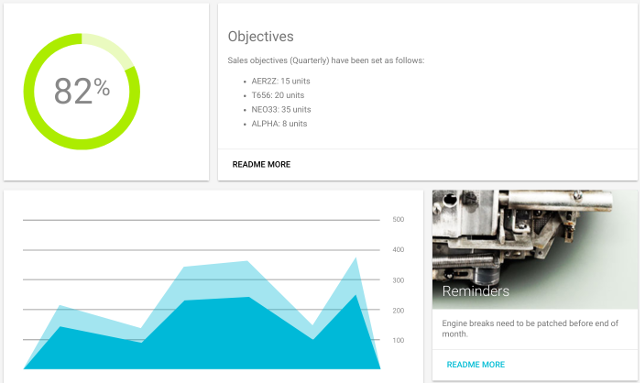Viewport: 640px width, 383px height.
Task: Click the 100 axis label
Action: [398, 340]
